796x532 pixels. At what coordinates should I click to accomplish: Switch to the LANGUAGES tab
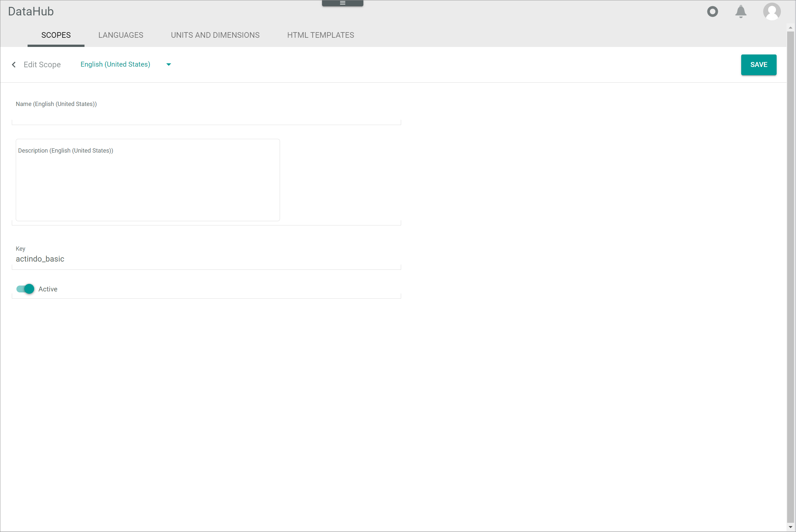[120, 35]
